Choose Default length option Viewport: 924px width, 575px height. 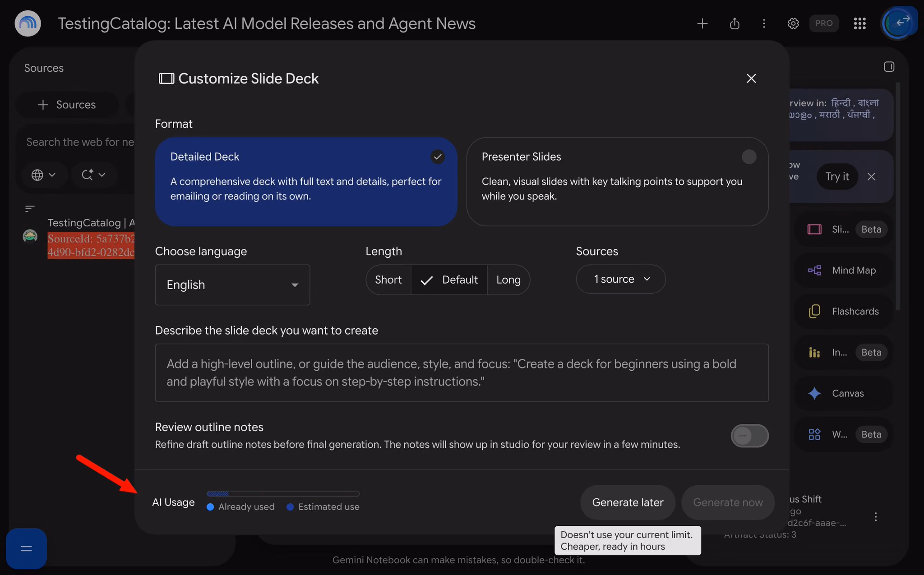(449, 280)
